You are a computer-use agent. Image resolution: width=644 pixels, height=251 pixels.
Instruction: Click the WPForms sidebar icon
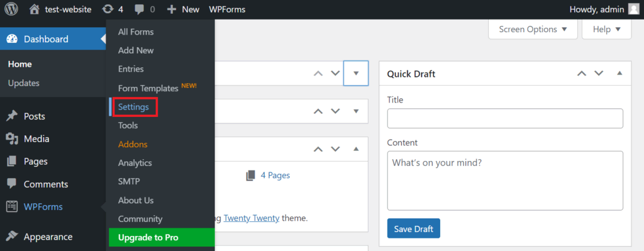12,206
